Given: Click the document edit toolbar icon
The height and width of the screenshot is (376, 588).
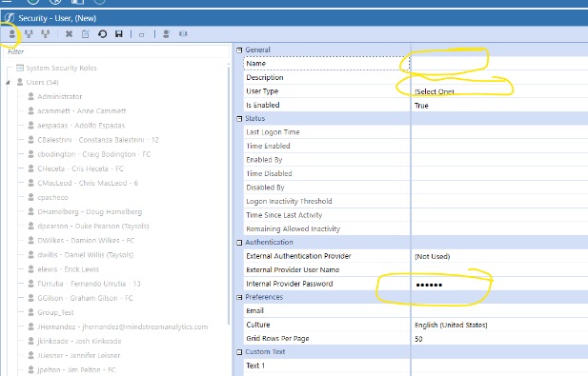Looking at the screenshot, I should (x=86, y=34).
